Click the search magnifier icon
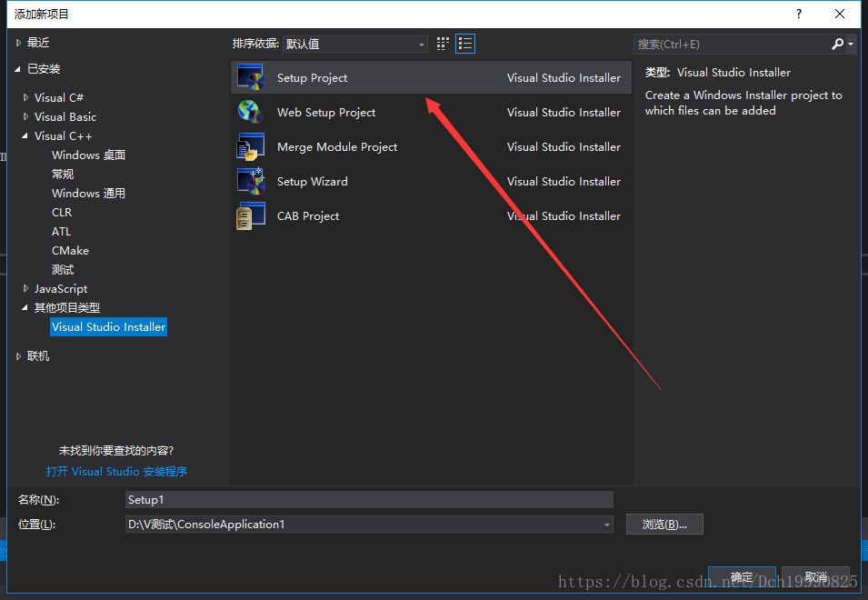868x600 pixels. pos(837,44)
